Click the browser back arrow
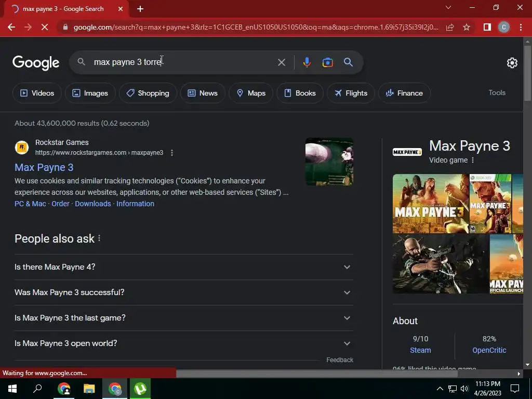This screenshot has height=399, width=532. 11,27
